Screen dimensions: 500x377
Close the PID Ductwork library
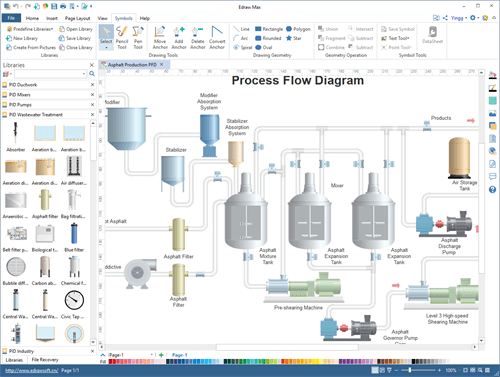pyautogui.click(x=92, y=85)
